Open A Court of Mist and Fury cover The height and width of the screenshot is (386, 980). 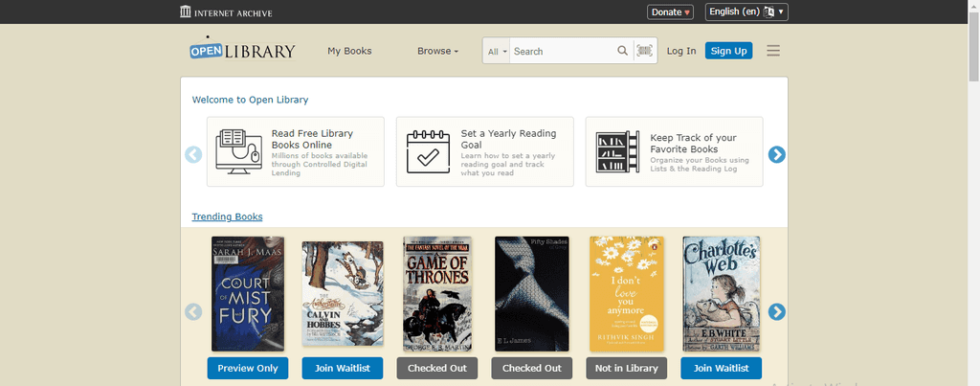coord(248,294)
